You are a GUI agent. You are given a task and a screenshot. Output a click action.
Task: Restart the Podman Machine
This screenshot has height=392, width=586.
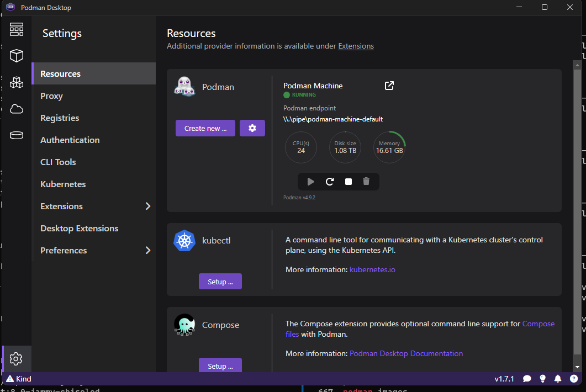coord(330,182)
